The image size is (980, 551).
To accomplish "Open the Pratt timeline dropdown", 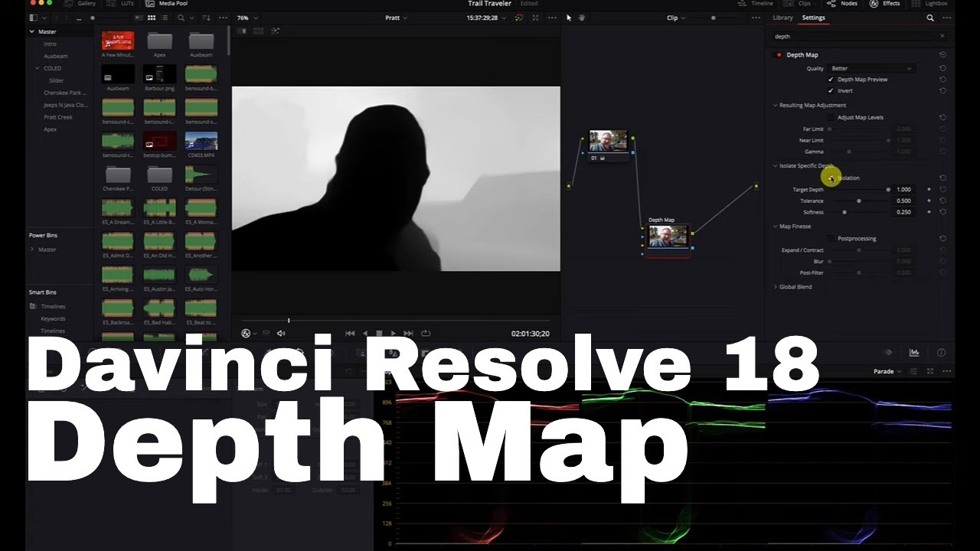I will coord(397,18).
